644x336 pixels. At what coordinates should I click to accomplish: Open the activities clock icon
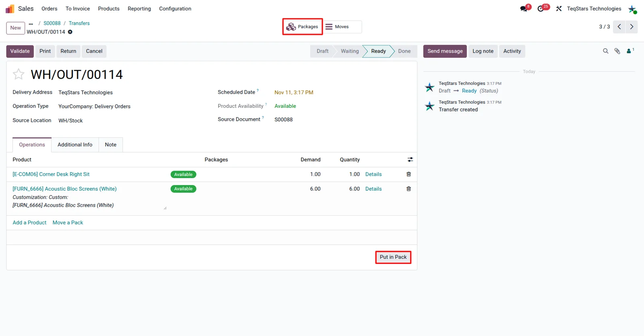[x=541, y=8]
